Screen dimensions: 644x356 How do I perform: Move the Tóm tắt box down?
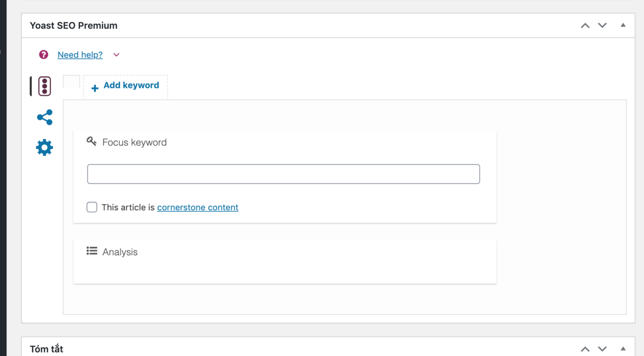(602, 348)
